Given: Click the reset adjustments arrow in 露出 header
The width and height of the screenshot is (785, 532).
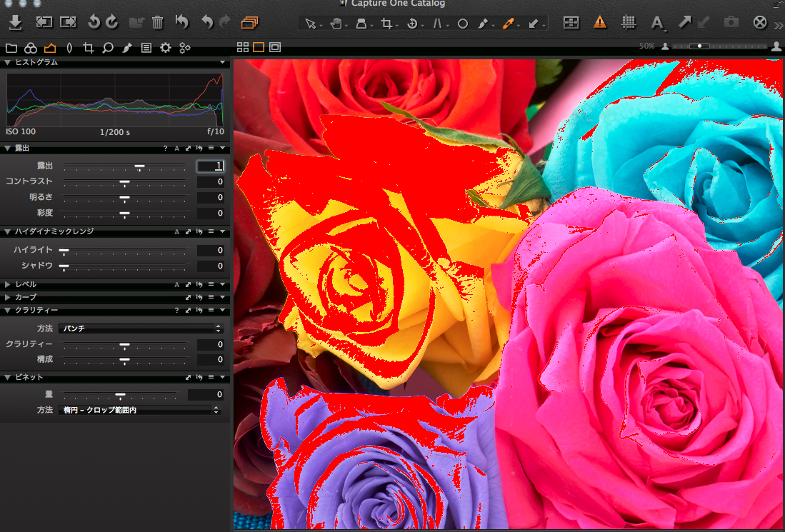Looking at the screenshot, I should coord(199,149).
